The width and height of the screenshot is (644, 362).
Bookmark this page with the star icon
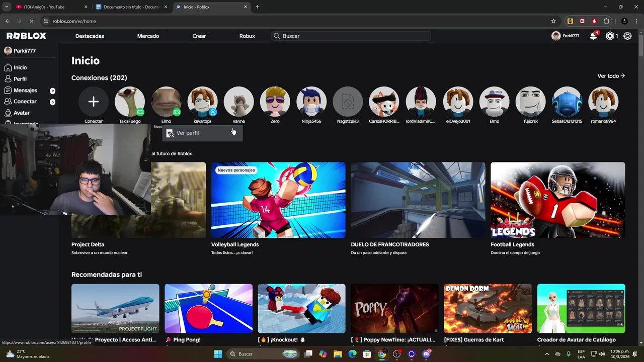point(553,21)
